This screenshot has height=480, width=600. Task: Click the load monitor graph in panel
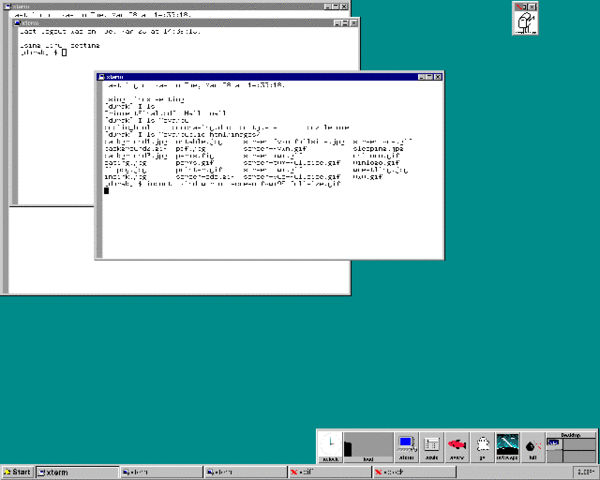click(368, 446)
